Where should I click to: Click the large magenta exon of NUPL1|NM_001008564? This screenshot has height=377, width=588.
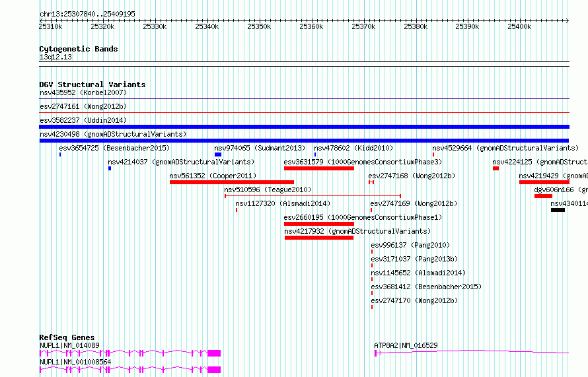pyautogui.click(x=214, y=370)
